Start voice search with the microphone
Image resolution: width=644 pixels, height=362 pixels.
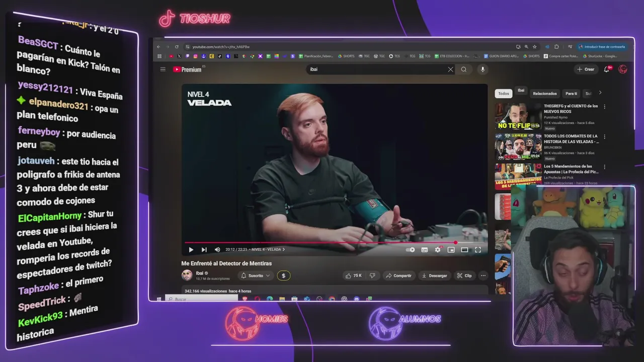tap(482, 69)
